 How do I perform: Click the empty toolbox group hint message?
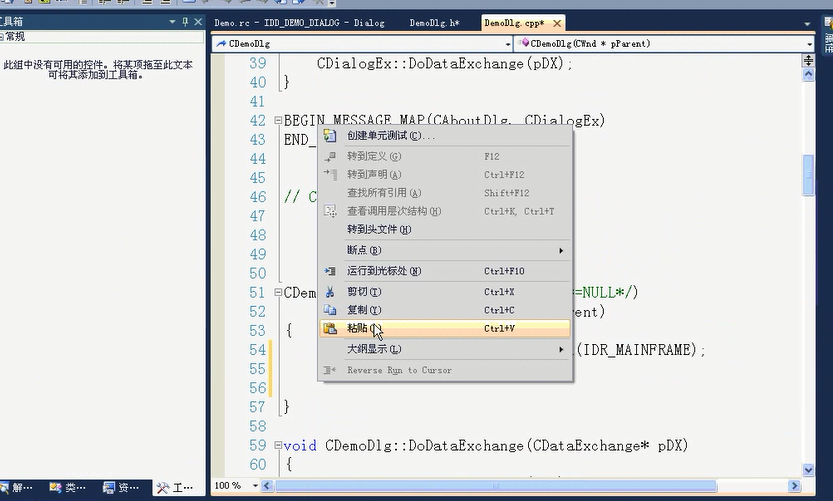pyautogui.click(x=98, y=70)
